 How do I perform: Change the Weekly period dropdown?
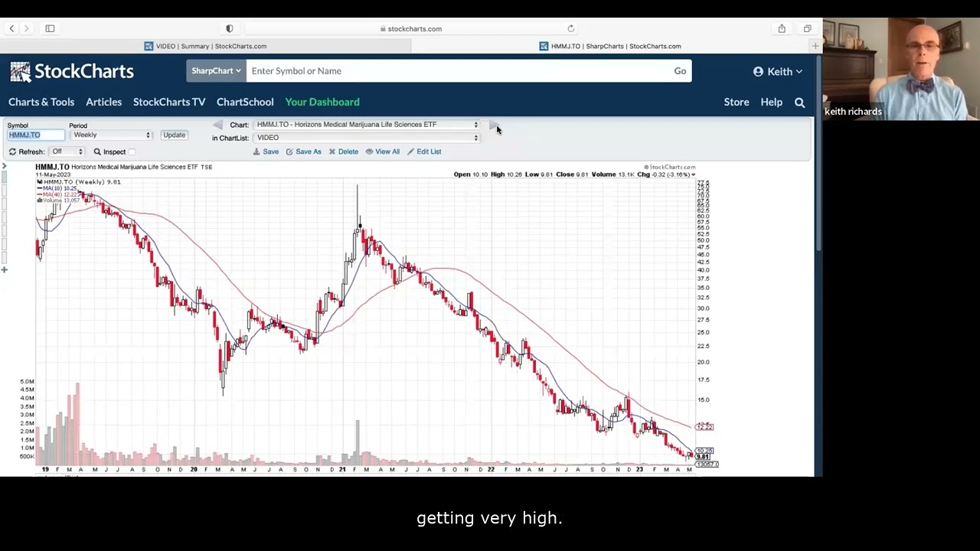111,135
